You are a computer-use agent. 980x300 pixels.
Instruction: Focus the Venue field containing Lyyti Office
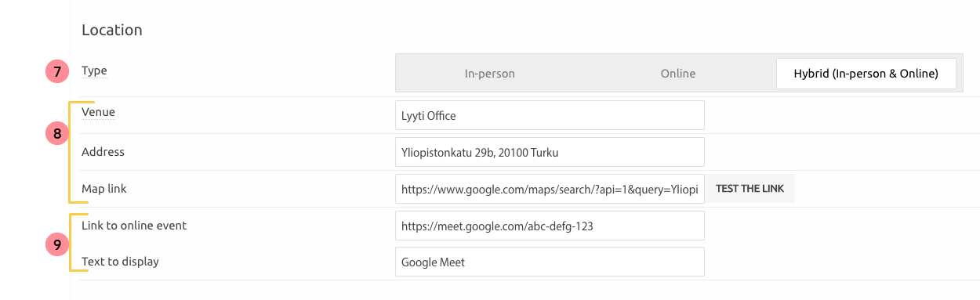(x=550, y=115)
